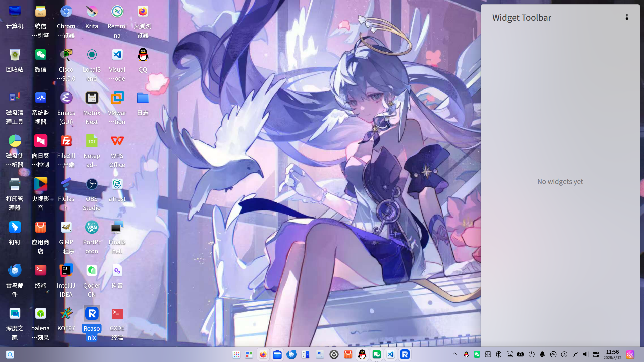The height and width of the screenshot is (362, 644).
Task: Select the Reasonix desktop icon
Action: tap(92, 313)
